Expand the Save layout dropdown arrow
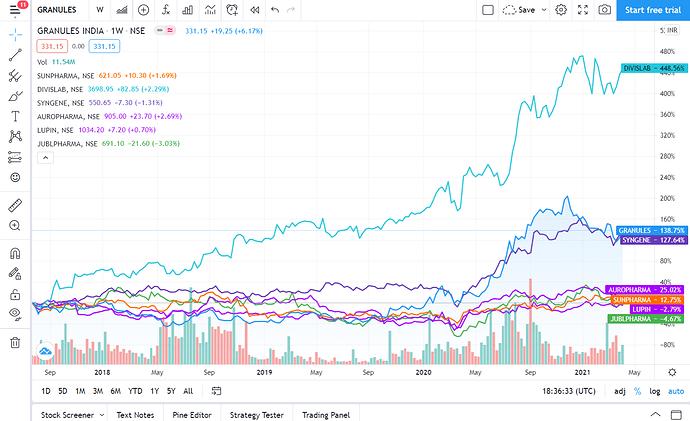Image resolution: width=690 pixels, height=421 pixels. point(543,10)
